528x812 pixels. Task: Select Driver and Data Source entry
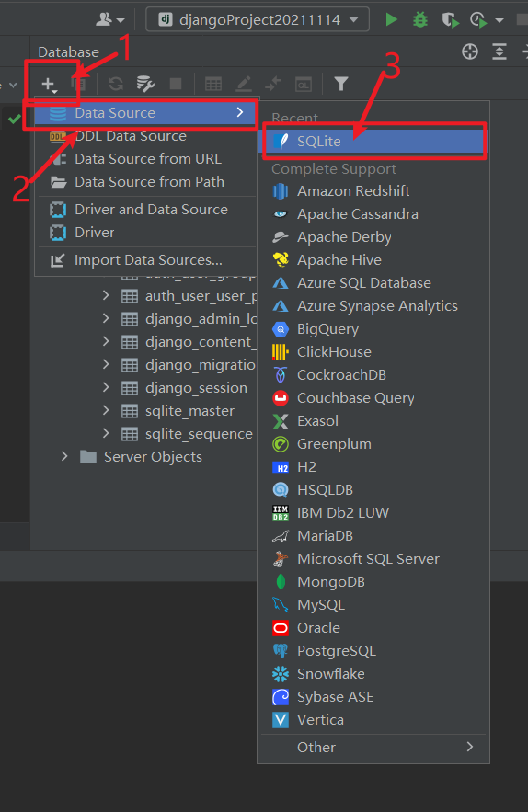[146, 210]
